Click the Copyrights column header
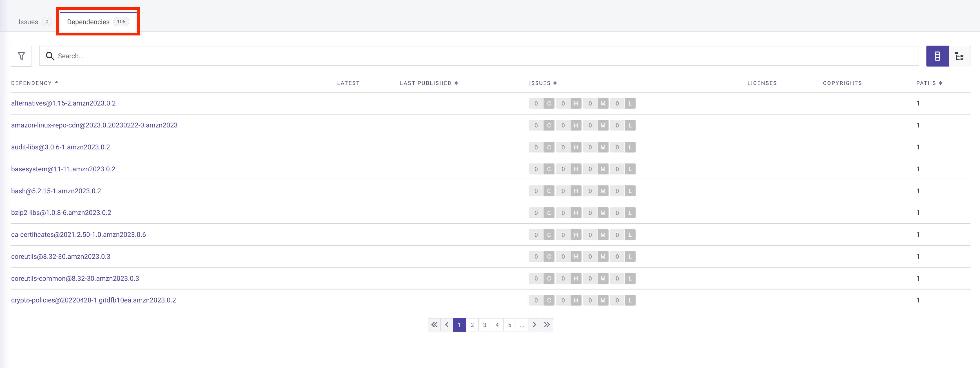Screen dimensions: 980x368 pyautogui.click(x=842, y=83)
